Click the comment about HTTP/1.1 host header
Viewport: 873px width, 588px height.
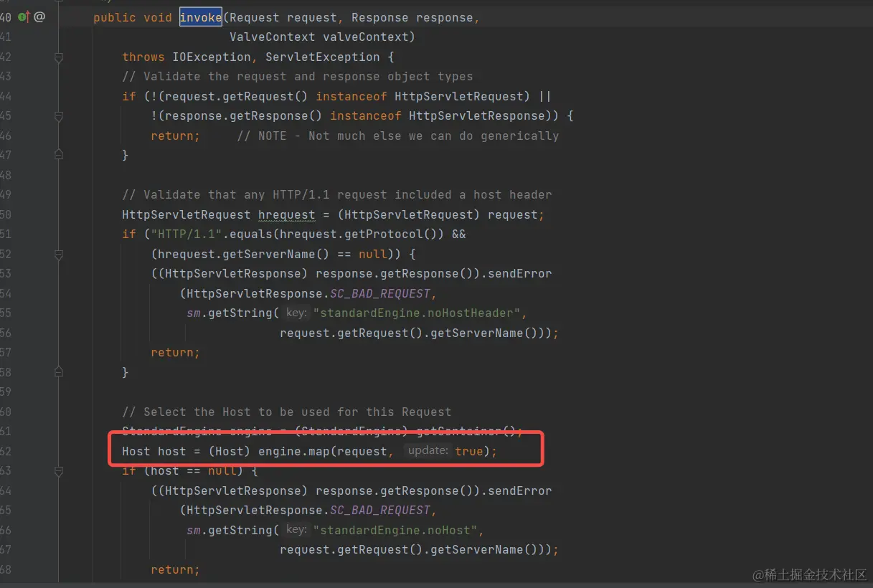[x=337, y=194]
